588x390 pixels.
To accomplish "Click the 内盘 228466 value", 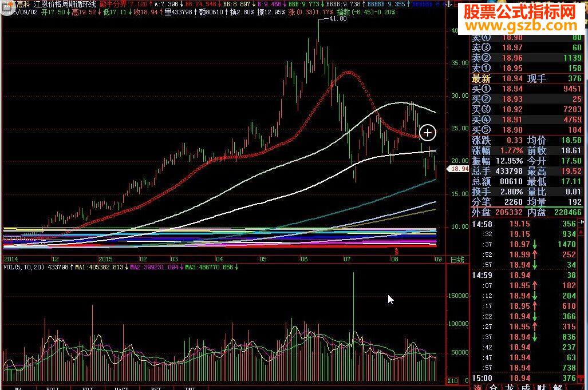I will [x=568, y=212].
